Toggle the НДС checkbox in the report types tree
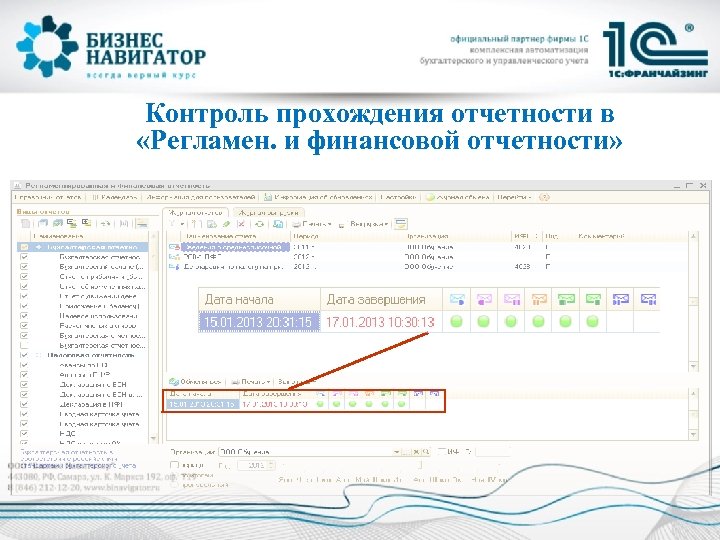720x540 pixels. [24, 433]
